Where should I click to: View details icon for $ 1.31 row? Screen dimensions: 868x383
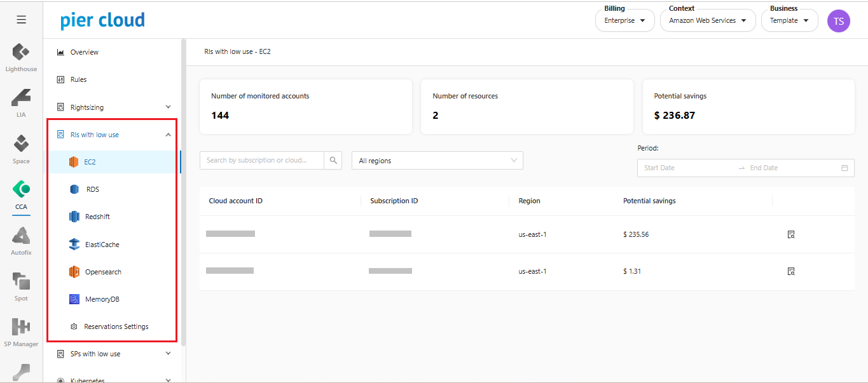pyautogui.click(x=791, y=271)
